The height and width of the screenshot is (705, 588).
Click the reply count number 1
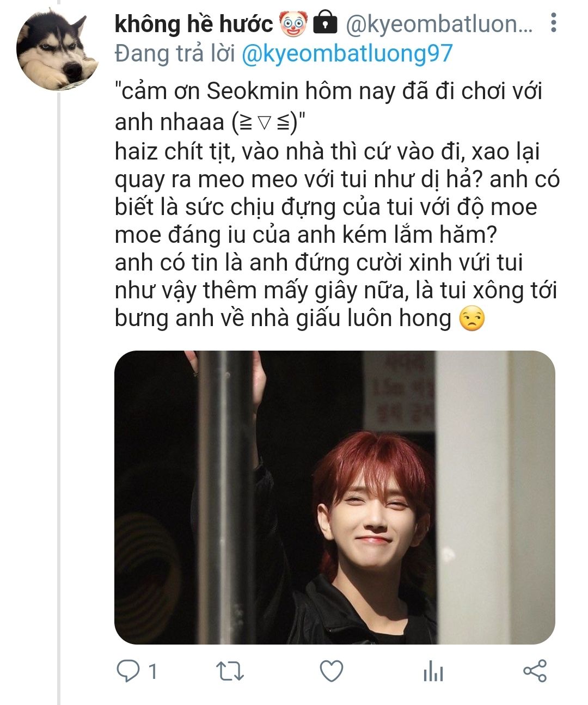coord(153,671)
